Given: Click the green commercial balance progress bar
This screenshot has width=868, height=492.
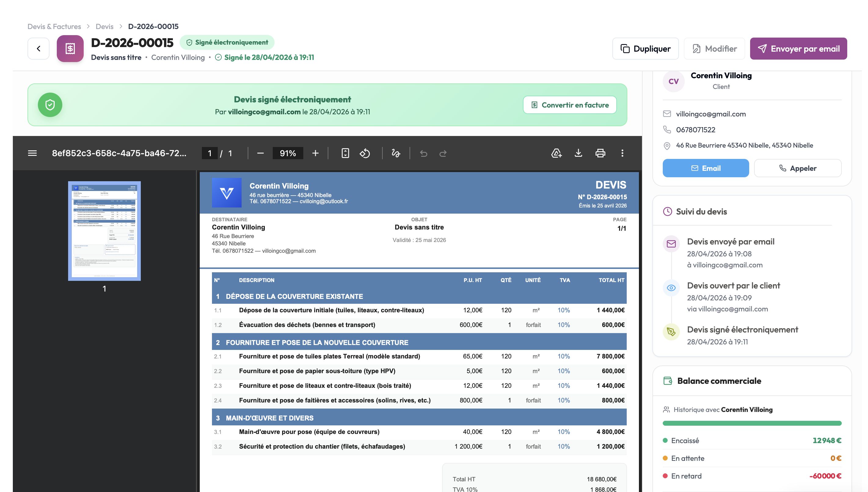Looking at the screenshot, I should pos(752,424).
